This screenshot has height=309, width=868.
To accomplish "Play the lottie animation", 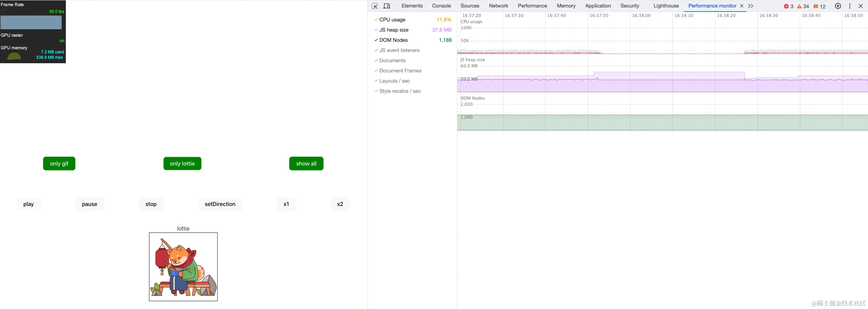I will tap(29, 204).
